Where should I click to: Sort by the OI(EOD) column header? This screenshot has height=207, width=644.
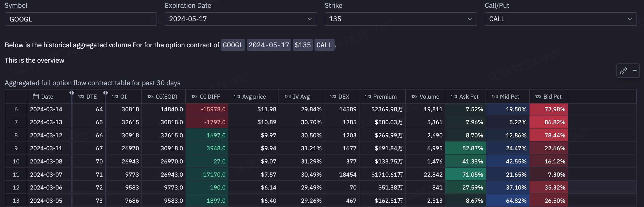pos(164,97)
